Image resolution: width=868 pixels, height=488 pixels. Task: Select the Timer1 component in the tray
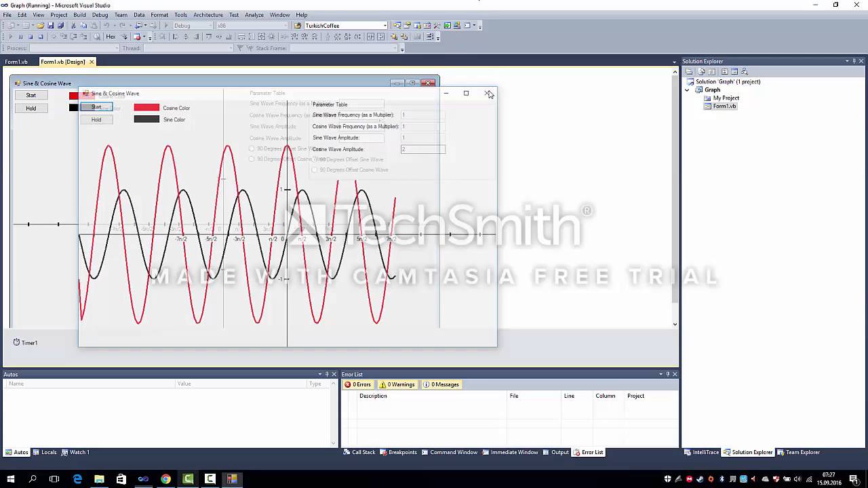click(x=25, y=343)
